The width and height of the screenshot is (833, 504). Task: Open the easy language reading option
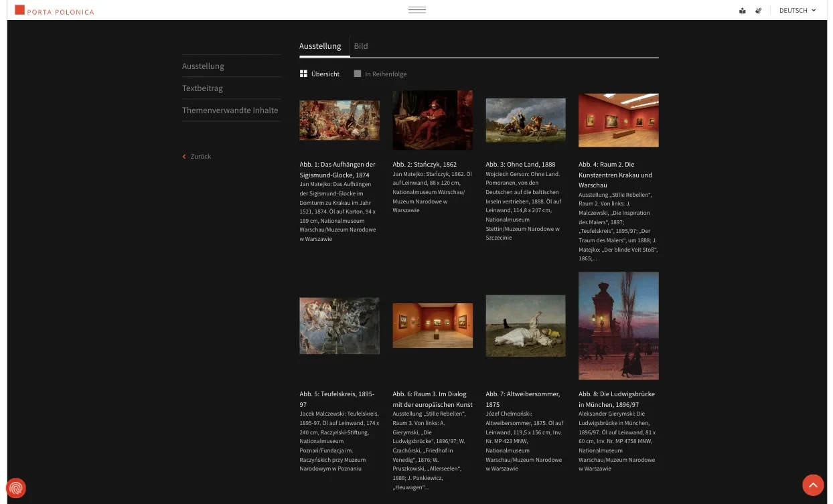click(x=742, y=10)
